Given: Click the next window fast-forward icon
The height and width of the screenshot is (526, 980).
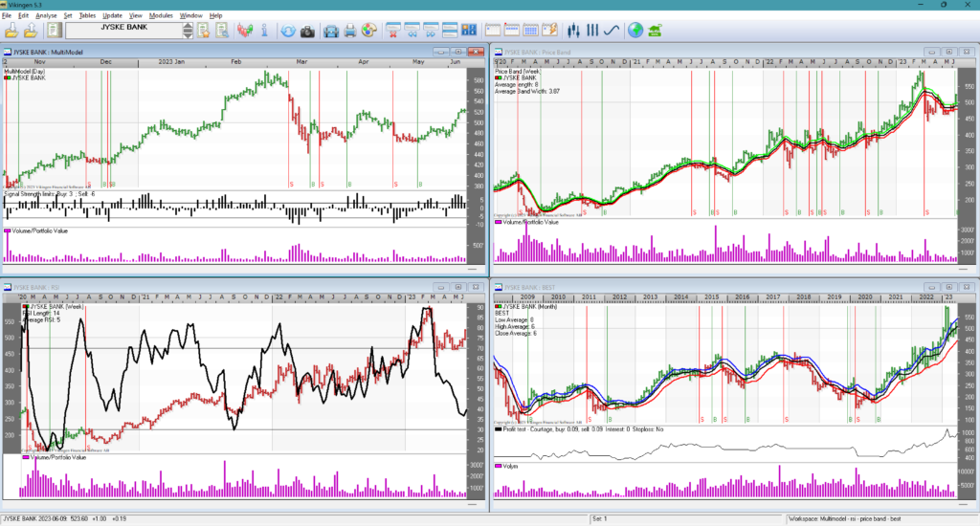Looking at the screenshot, I should (x=431, y=30).
